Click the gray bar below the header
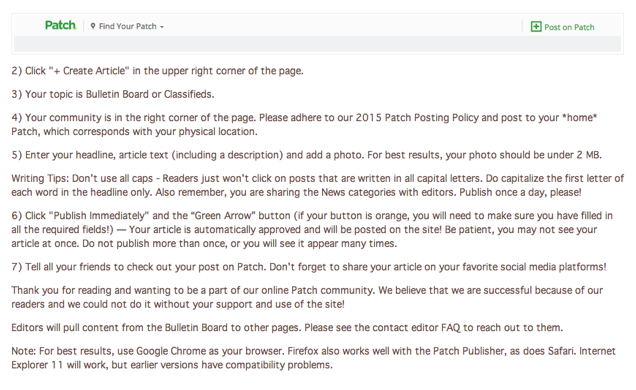This screenshot has width=636, height=390. tap(317, 43)
